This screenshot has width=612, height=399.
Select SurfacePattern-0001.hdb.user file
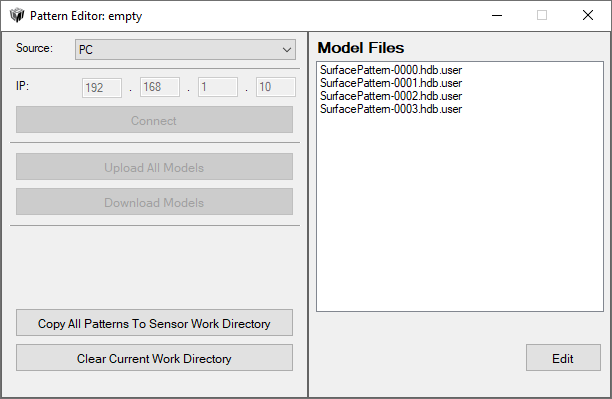tap(391, 83)
